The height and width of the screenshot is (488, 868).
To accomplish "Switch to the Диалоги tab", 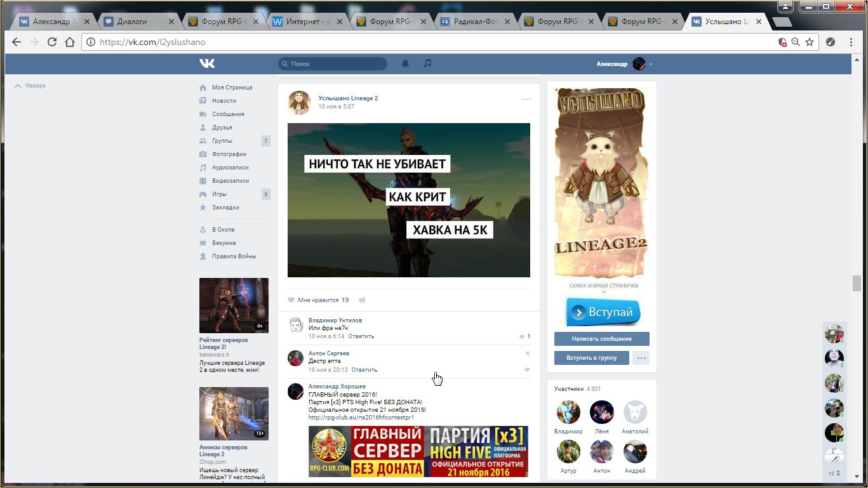I will (x=138, y=22).
